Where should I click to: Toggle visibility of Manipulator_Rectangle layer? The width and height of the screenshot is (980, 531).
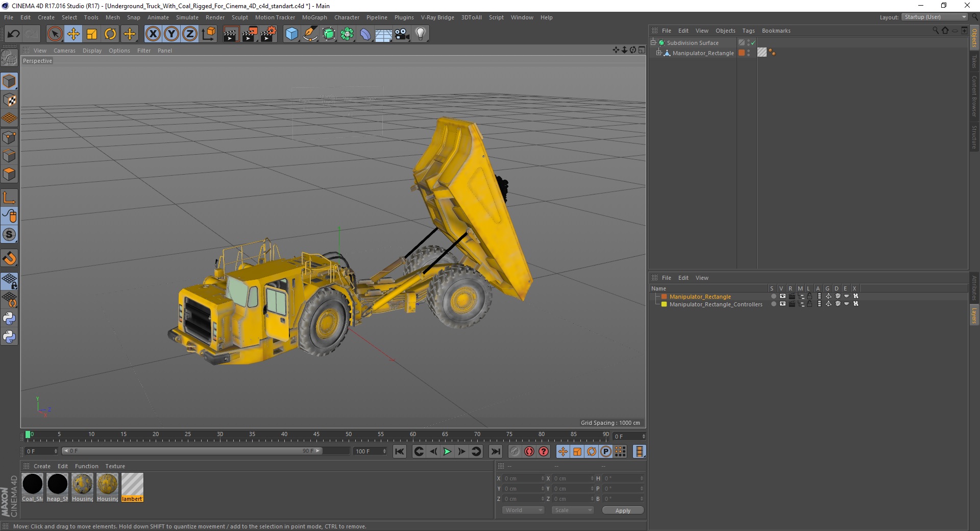click(782, 296)
